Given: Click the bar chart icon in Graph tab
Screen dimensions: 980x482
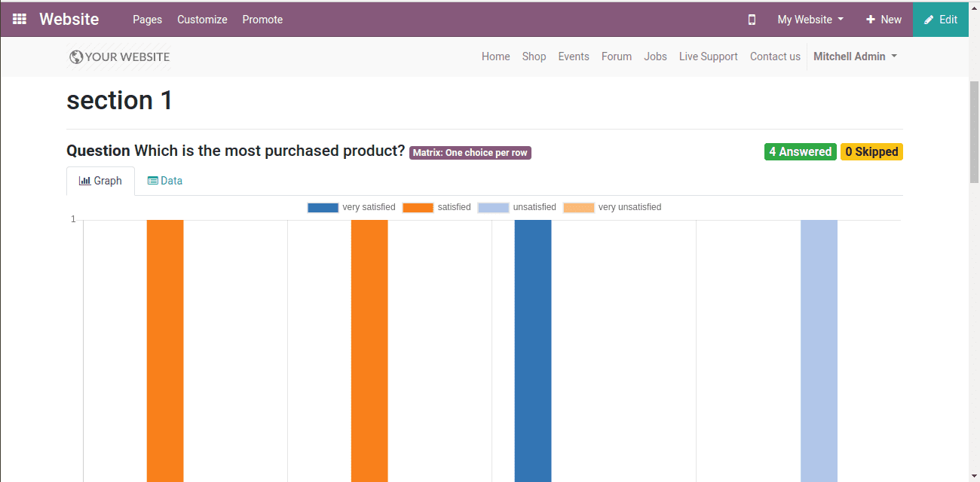Looking at the screenshot, I should [84, 181].
